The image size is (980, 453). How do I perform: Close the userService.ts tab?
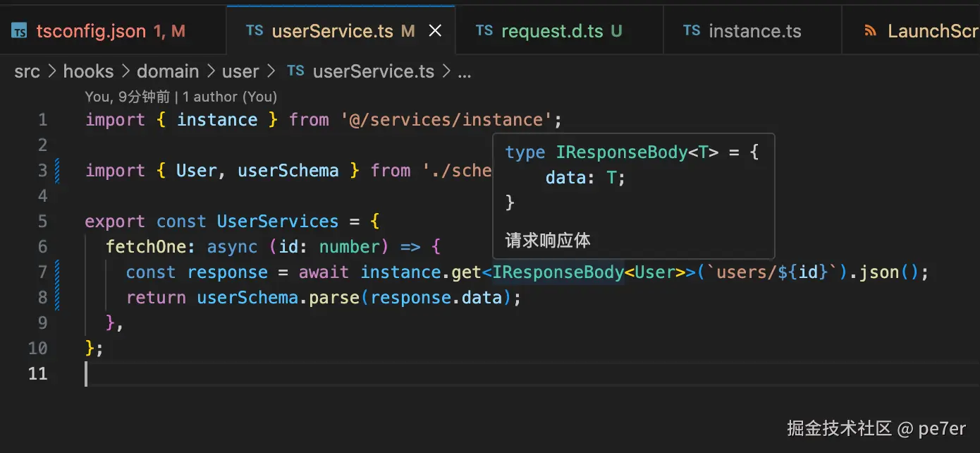click(x=436, y=31)
